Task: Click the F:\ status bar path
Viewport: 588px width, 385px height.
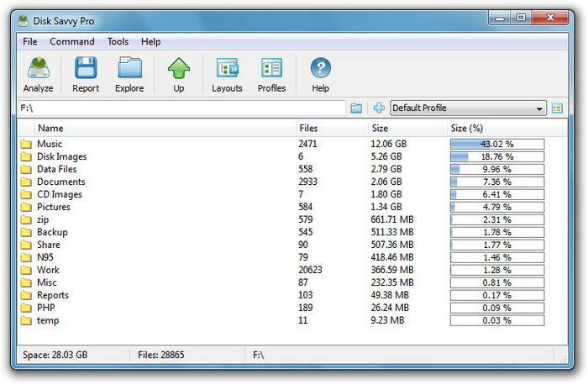Action: click(x=259, y=355)
